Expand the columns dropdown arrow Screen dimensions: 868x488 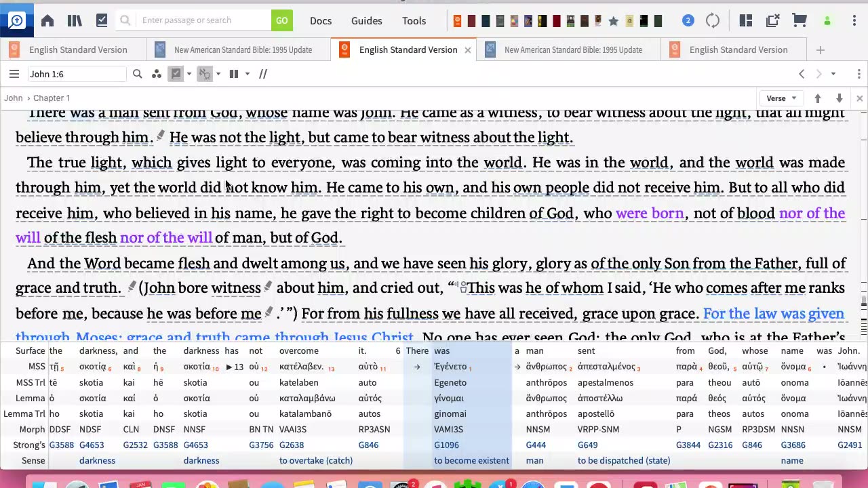[x=248, y=74]
